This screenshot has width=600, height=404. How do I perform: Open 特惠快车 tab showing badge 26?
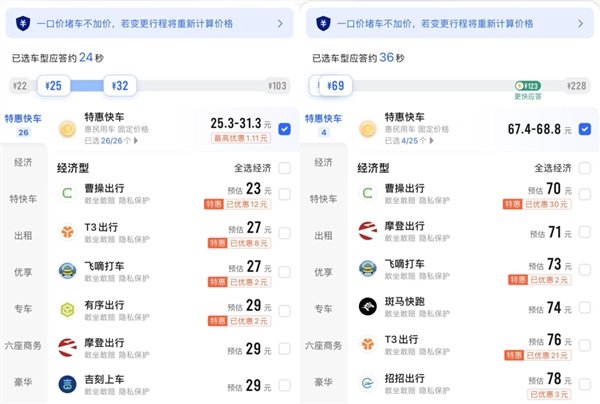click(x=23, y=125)
